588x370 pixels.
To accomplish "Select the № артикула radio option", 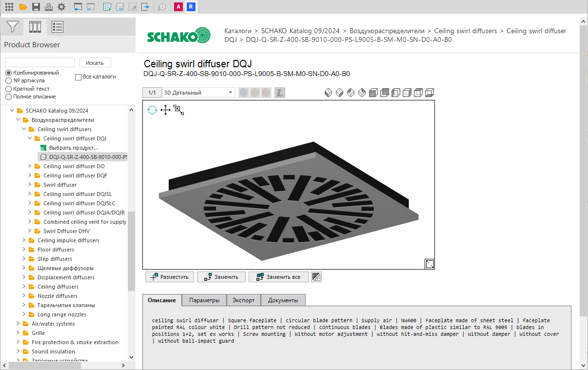I will coord(8,81).
